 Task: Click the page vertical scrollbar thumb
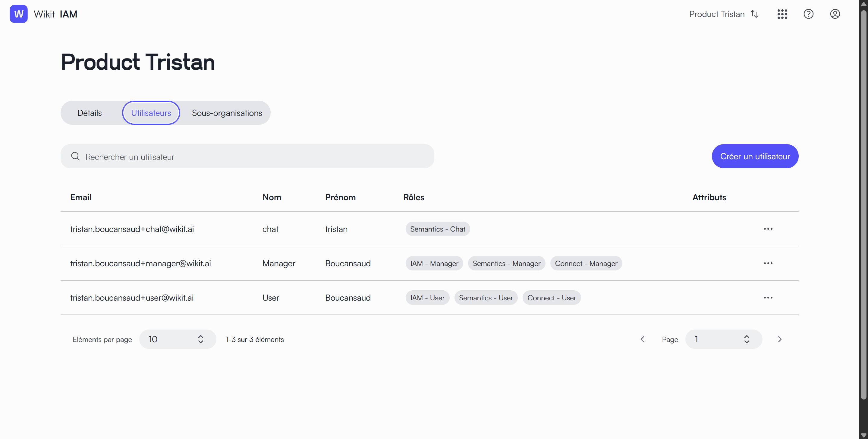tap(863, 205)
